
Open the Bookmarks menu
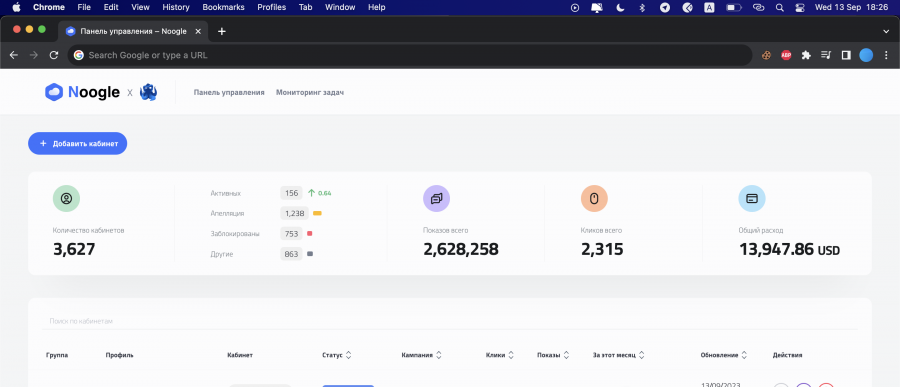[x=223, y=7]
